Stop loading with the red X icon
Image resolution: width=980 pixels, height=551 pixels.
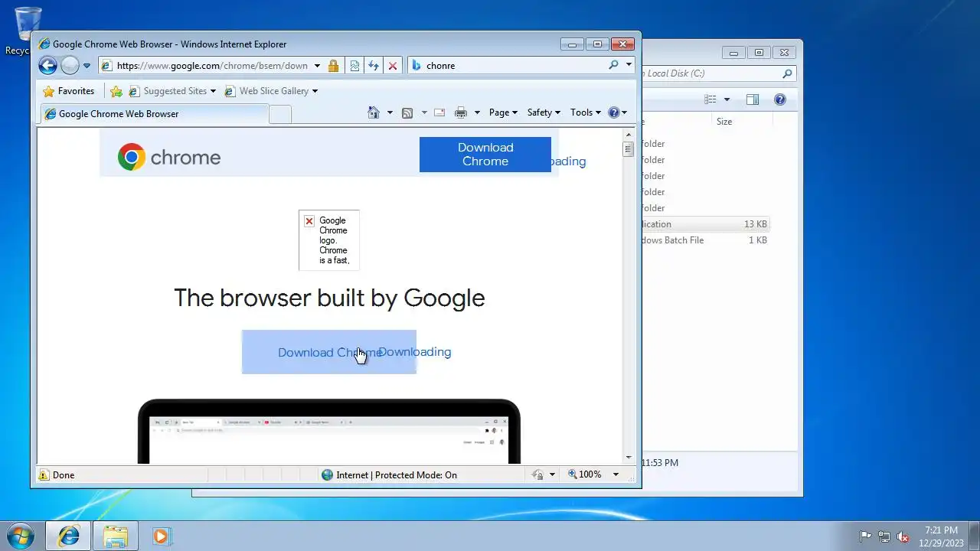393,66
